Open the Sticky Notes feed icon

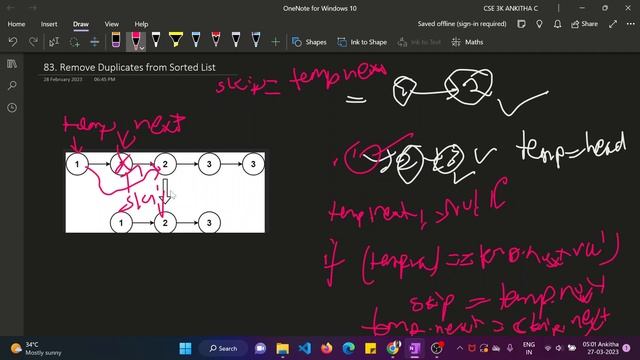pyautogui.click(x=521, y=24)
